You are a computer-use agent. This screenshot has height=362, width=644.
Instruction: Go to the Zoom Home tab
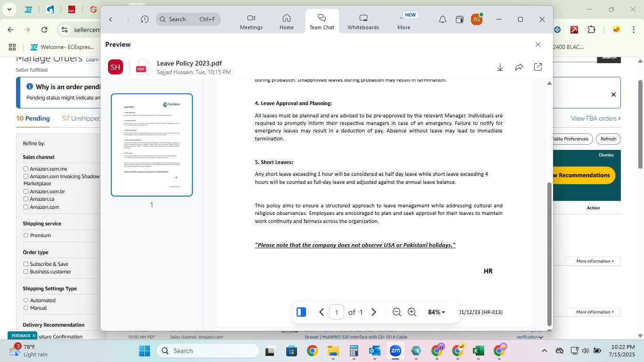287,22
